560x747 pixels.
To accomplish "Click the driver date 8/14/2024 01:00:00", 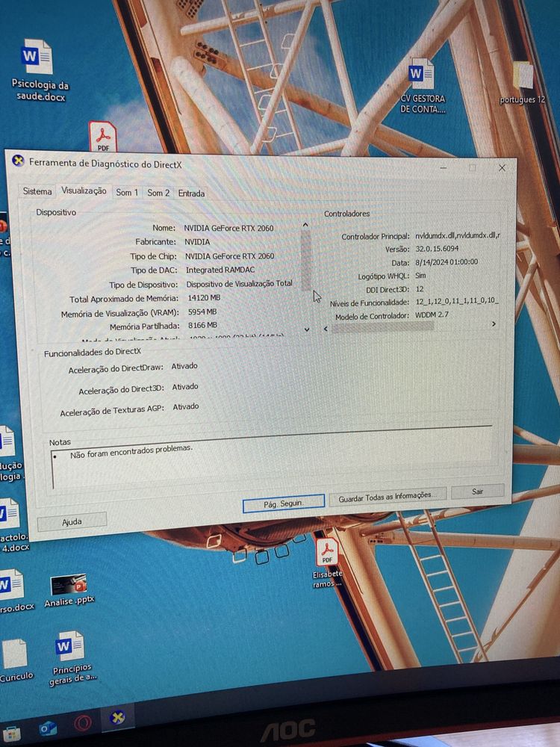I will (447, 262).
